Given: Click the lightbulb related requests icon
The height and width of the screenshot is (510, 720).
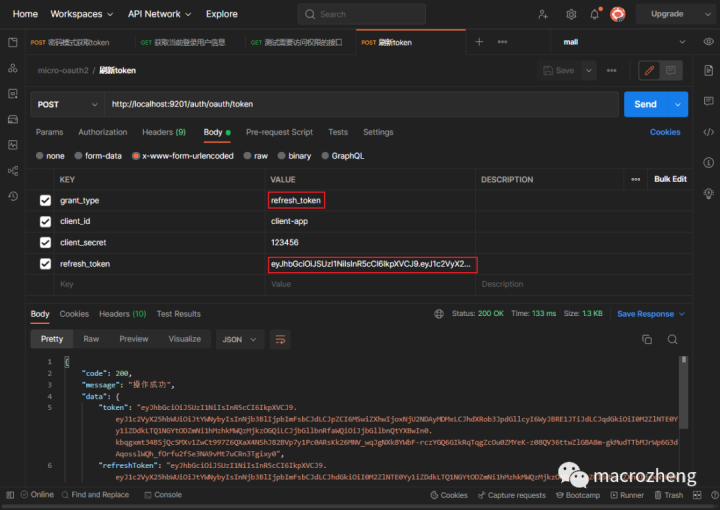Looking at the screenshot, I should click(x=709, y=193).
